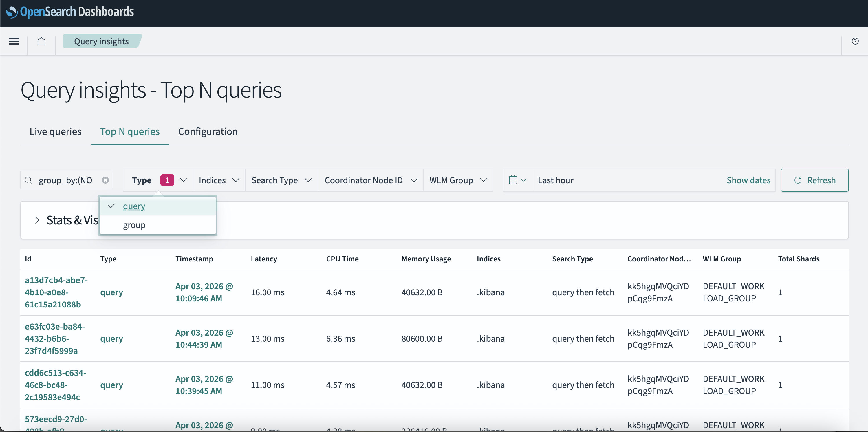Image resolution: width=868 pixels, height=432 pixels.
Task: Select the Top N queries tab
Action: pyautogui.click(x=130, y=131)
